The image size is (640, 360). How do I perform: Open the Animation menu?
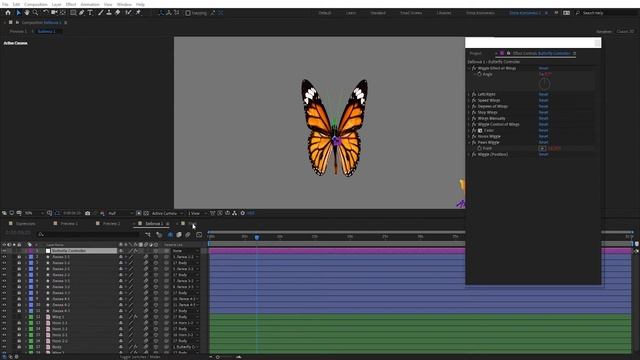tap(90, 4)
